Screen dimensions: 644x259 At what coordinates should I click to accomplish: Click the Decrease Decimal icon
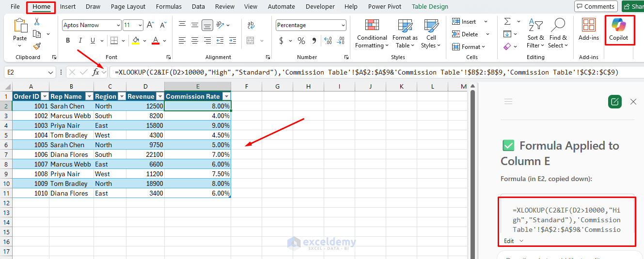tap(341, 41)
